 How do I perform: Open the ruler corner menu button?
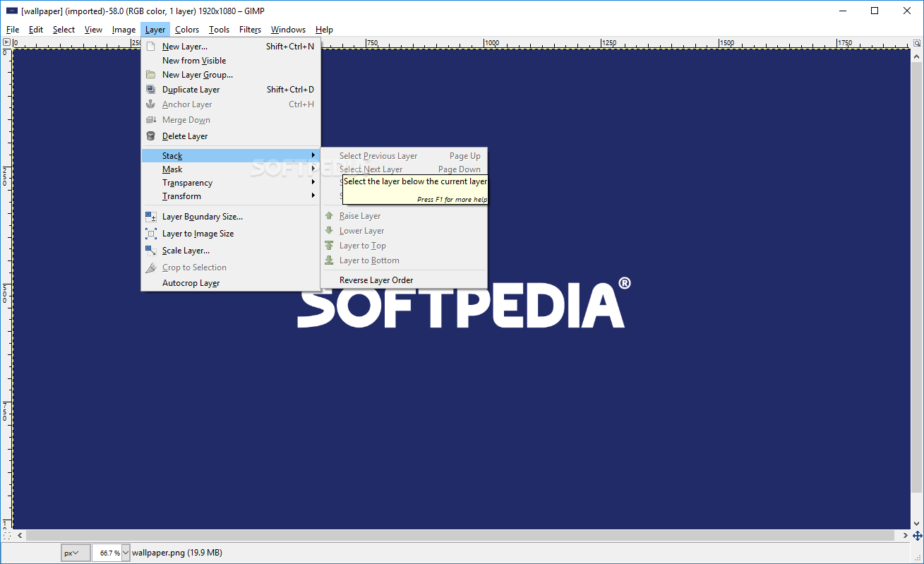6,43
